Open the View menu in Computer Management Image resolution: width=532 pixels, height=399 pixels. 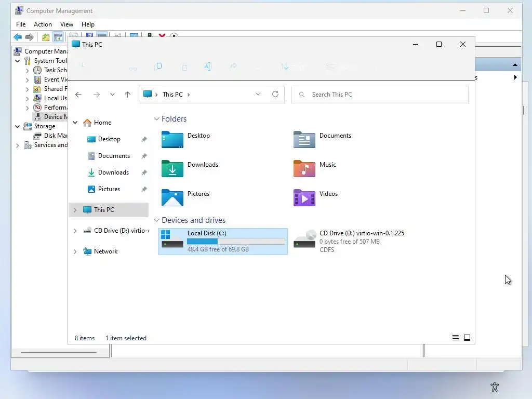(66, 24)
